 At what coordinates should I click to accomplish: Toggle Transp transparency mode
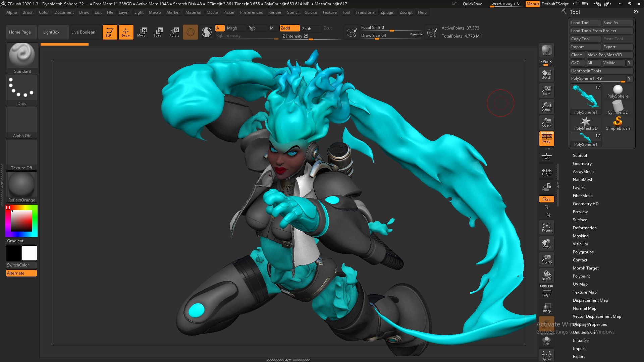click(x=546, y=308)
